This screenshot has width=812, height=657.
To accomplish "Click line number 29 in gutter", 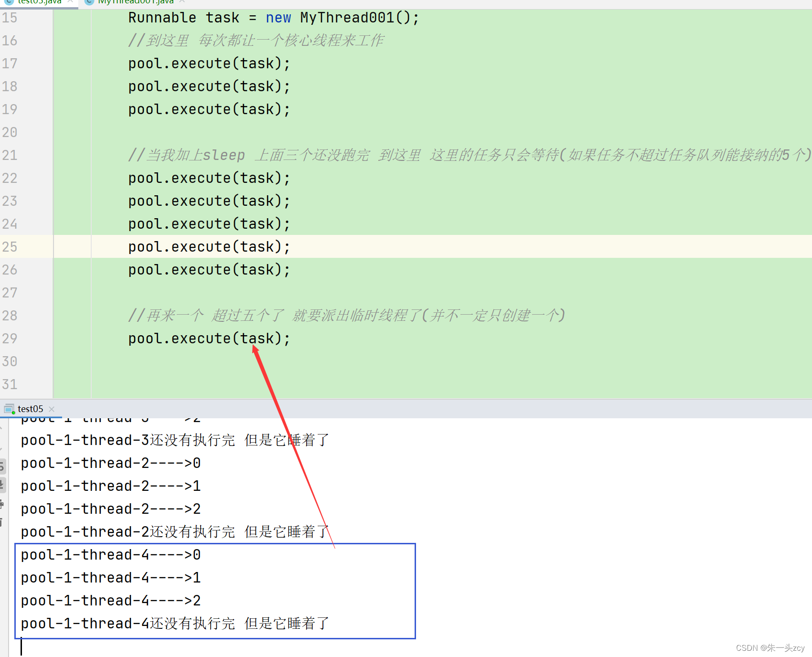I will click(x=10, y=339).
